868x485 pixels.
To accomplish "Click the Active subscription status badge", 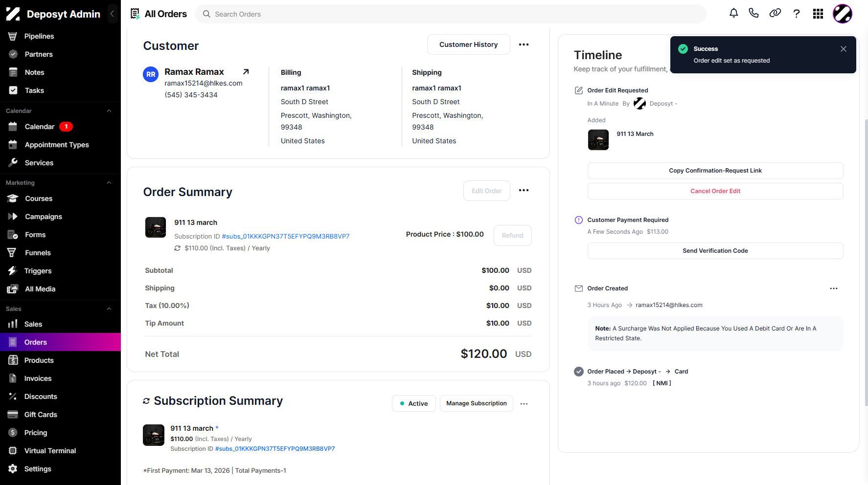I will coord(413,403).
